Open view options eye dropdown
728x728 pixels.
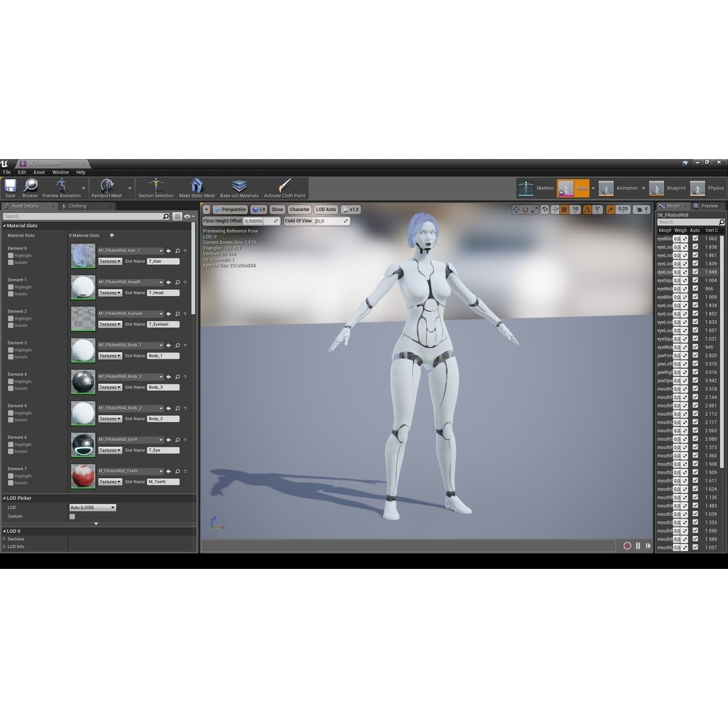pos(189,216)
